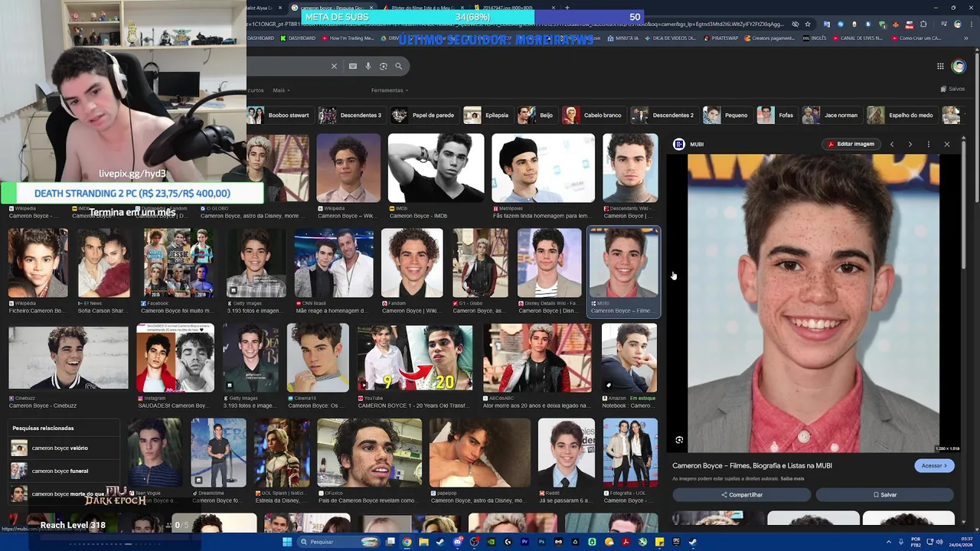This screenshot has height=551, width=980.
Task: Open the Google account avatar menu
Action: [959, 67]
